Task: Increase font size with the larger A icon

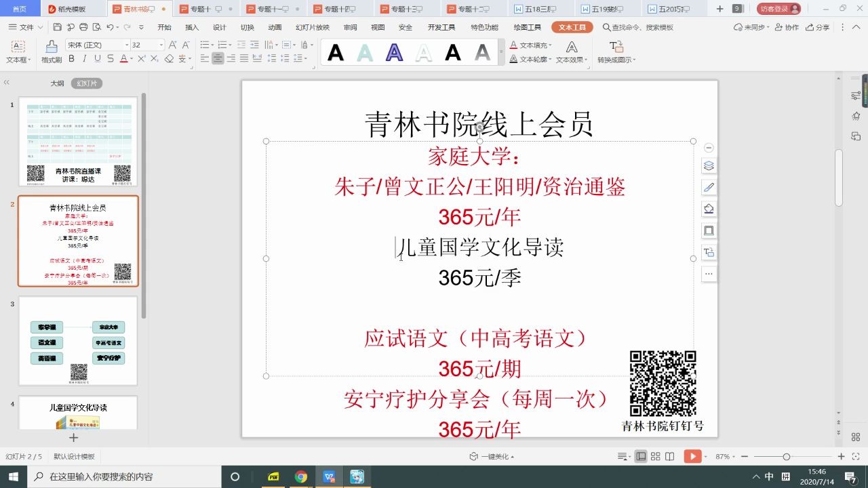Action: (172, 45)
